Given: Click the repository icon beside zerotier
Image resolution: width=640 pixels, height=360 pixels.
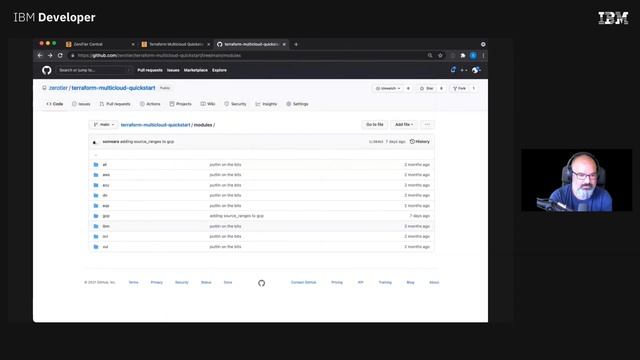Looking at the screenshot, I should tap(44, 88).
